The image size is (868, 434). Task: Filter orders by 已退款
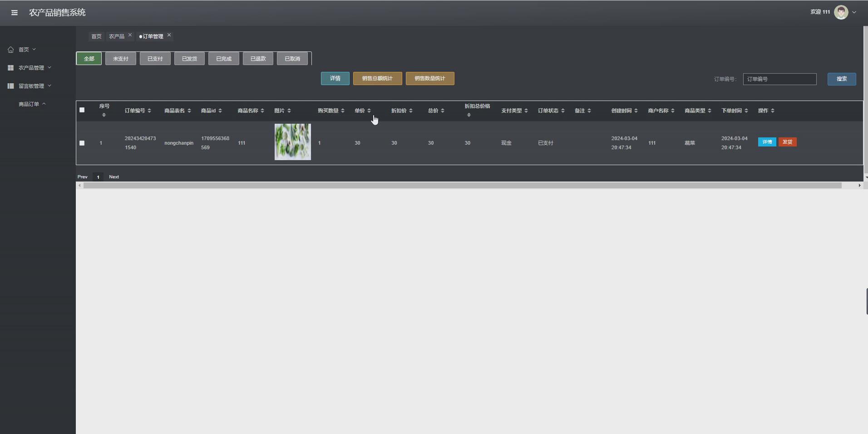258,59
